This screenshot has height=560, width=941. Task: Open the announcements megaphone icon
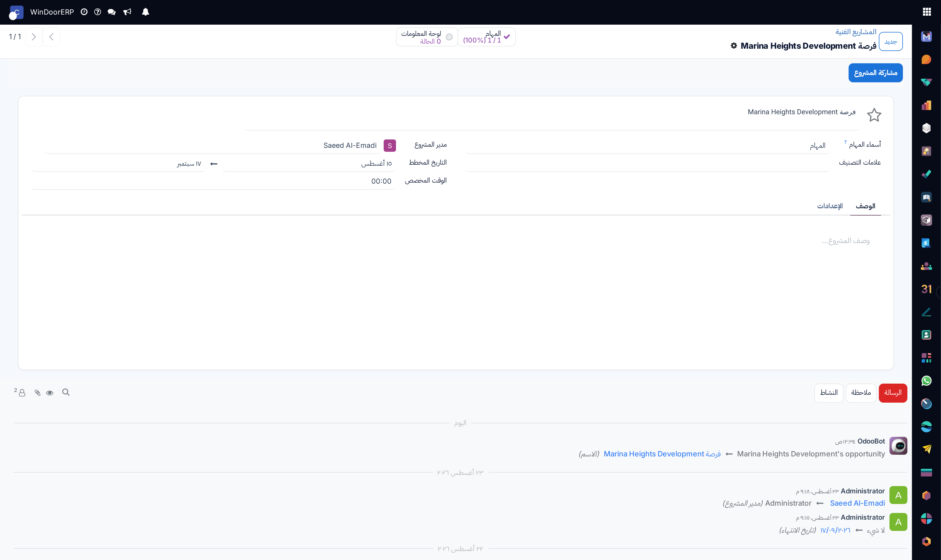[128, 12]
